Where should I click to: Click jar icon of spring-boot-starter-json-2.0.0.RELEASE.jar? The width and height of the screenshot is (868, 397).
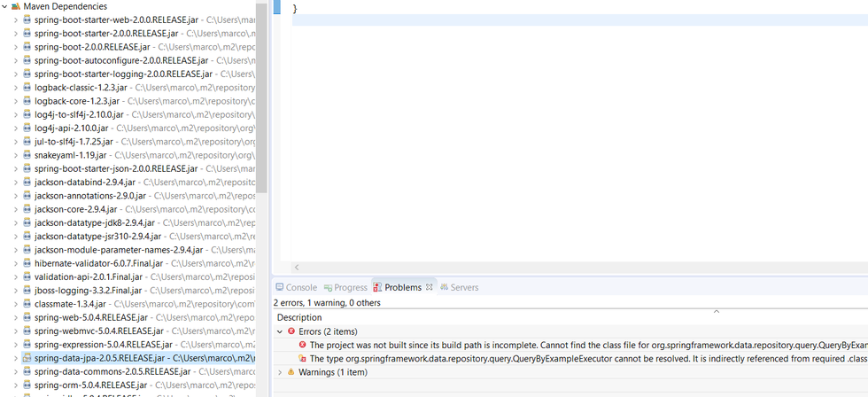27,168
